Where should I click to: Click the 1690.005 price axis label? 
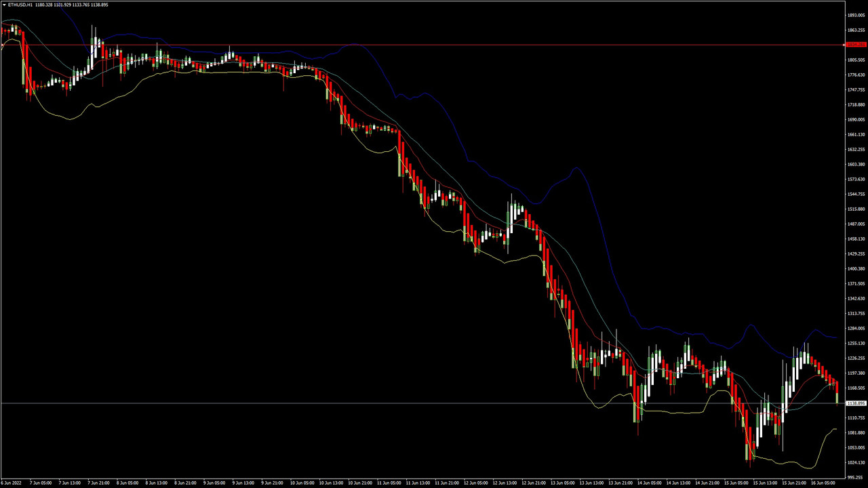pos(856,119)
